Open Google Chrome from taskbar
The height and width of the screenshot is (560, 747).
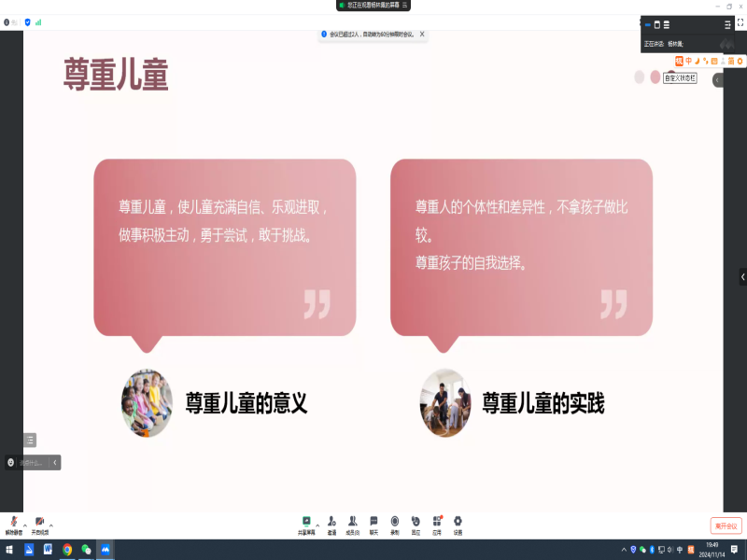coord(67,550)
